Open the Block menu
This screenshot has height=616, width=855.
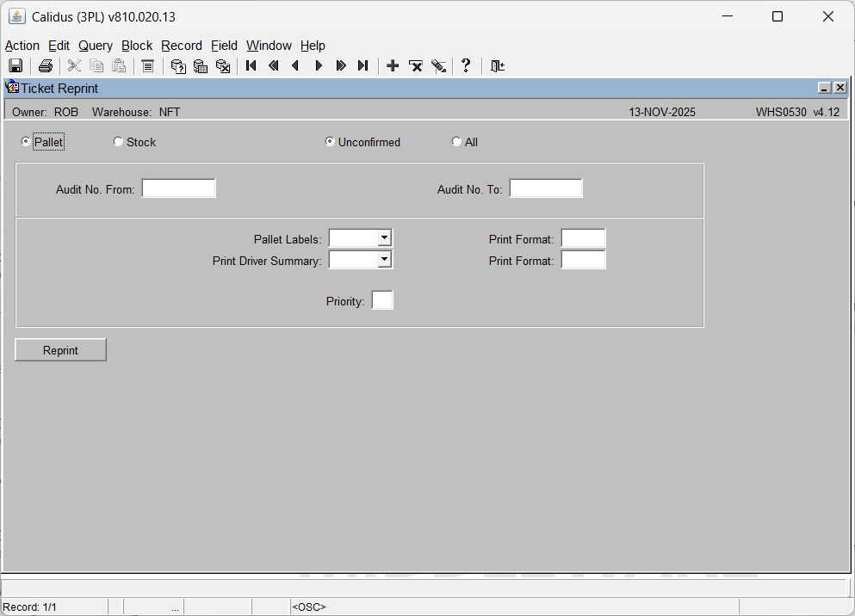136,46
